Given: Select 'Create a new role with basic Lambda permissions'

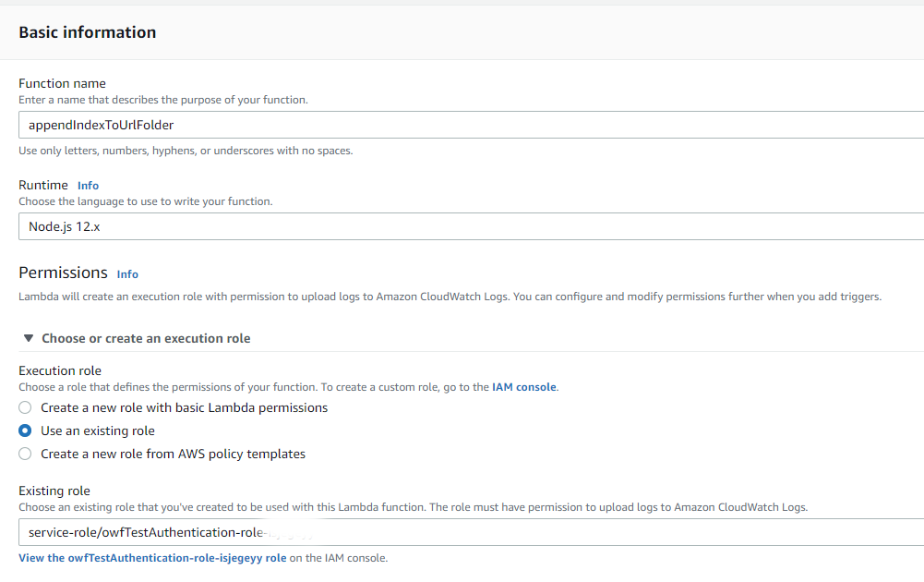Looking at the screenshot, I should (25, 407).
